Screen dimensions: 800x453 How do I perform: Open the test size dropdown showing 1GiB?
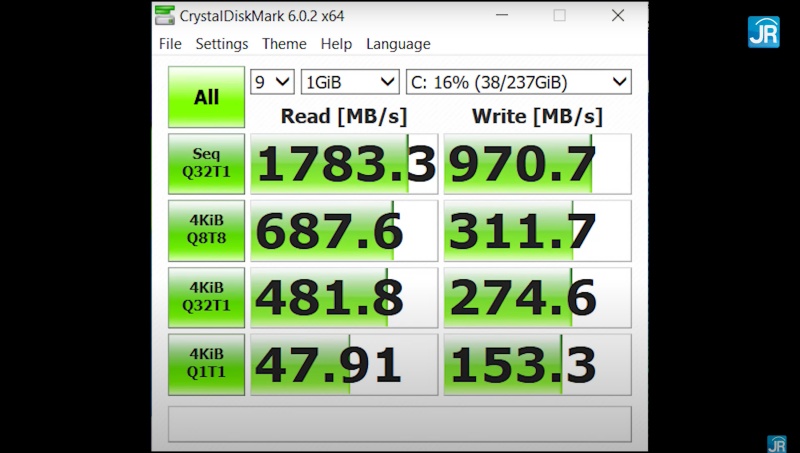[x=350, y=82]
